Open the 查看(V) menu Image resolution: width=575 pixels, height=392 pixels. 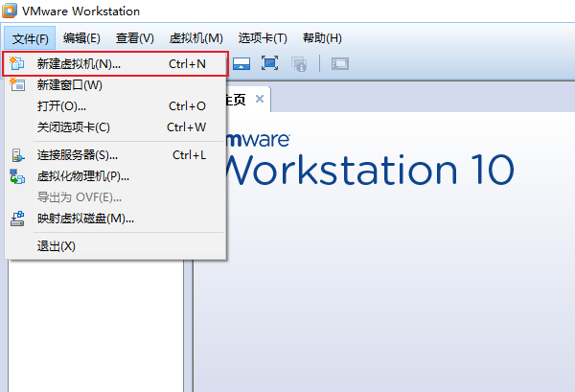click(x=134, y=38)
